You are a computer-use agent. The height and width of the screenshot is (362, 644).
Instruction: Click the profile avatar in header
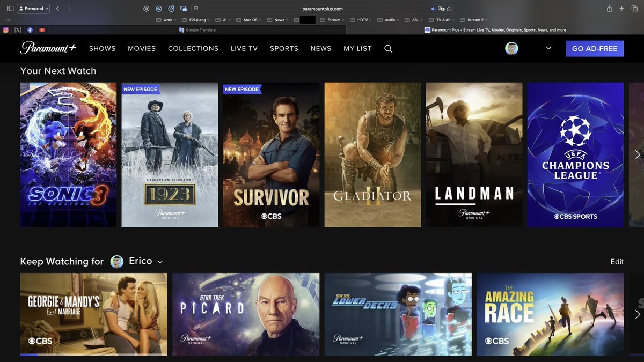pos(511,48)
